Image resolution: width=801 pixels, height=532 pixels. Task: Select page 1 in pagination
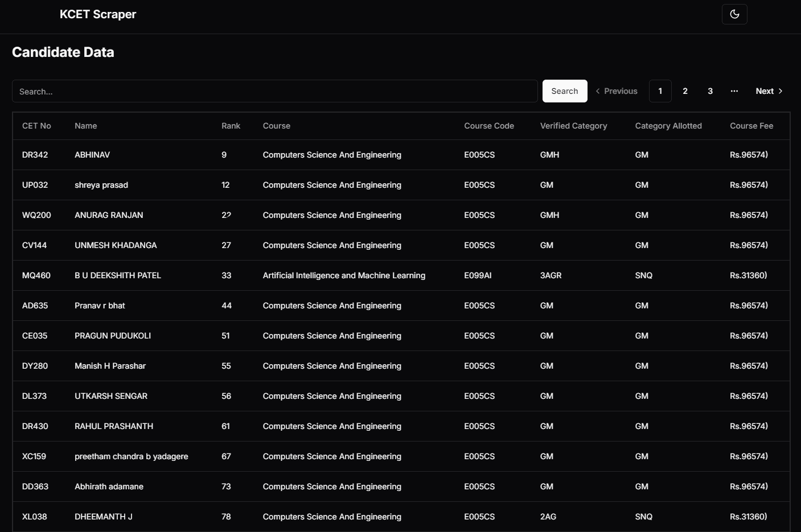[x=660, y=91]
